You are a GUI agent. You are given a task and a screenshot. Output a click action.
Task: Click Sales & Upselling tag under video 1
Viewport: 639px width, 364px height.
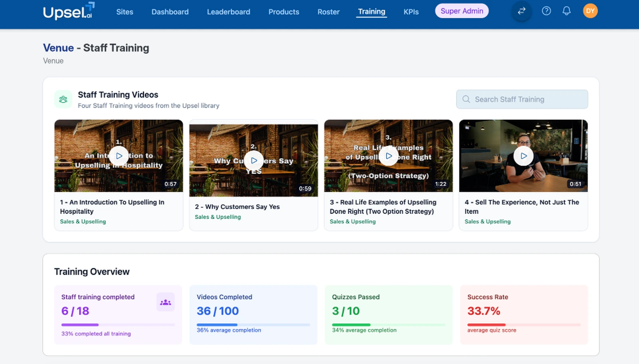pyautogui.click(x=83, y=222)
